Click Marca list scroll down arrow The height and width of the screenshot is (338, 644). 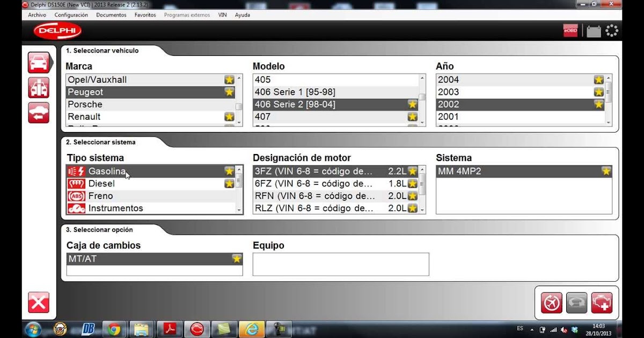(239, 123)
